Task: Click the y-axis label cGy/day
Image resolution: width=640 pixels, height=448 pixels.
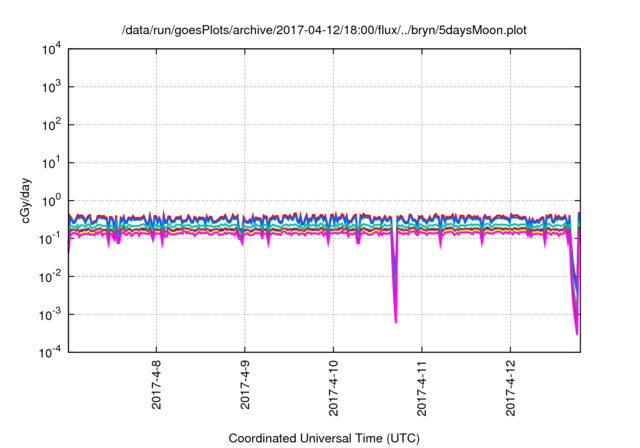Action: point(25,200)
